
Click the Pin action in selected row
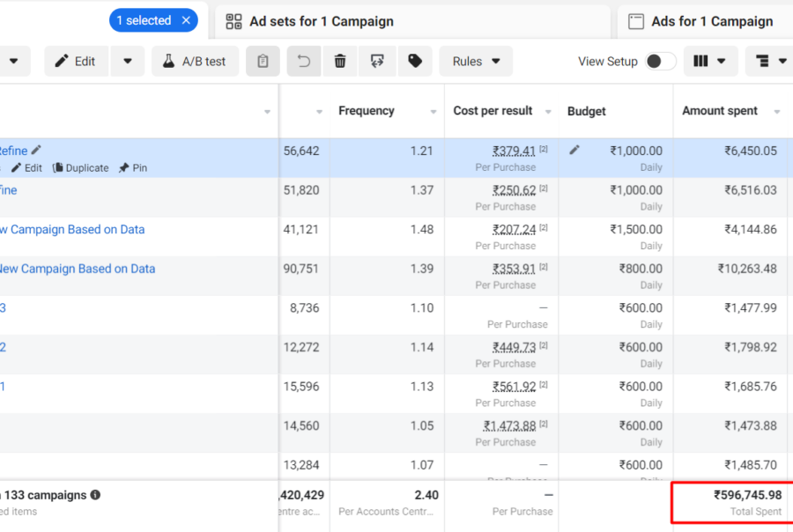[136, 167]
